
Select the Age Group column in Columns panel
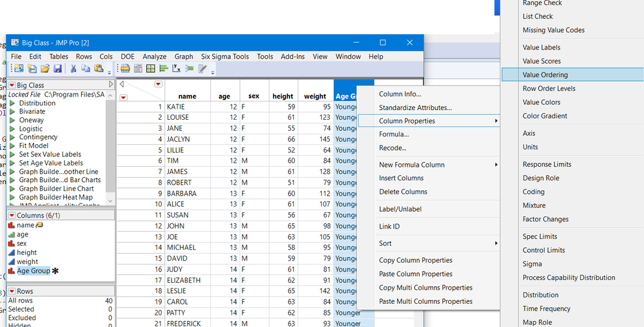tap(34, 271)
